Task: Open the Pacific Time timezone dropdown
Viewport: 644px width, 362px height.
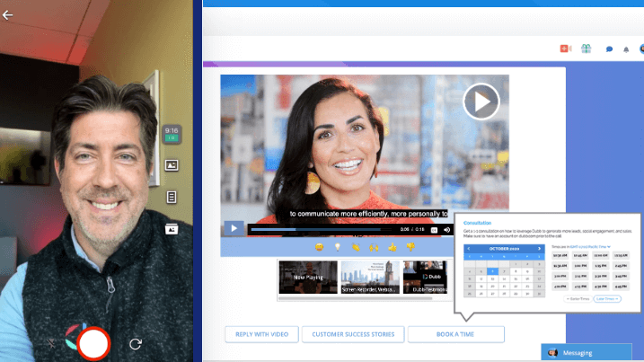Action: 590,246
